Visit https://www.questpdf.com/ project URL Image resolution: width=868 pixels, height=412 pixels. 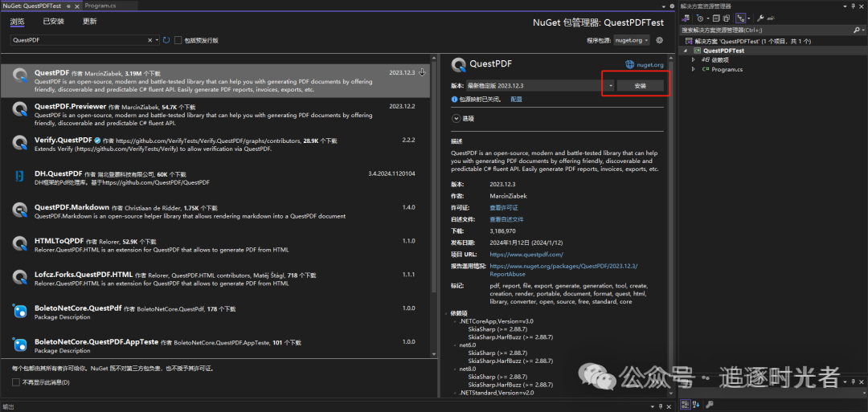(526, 255)
